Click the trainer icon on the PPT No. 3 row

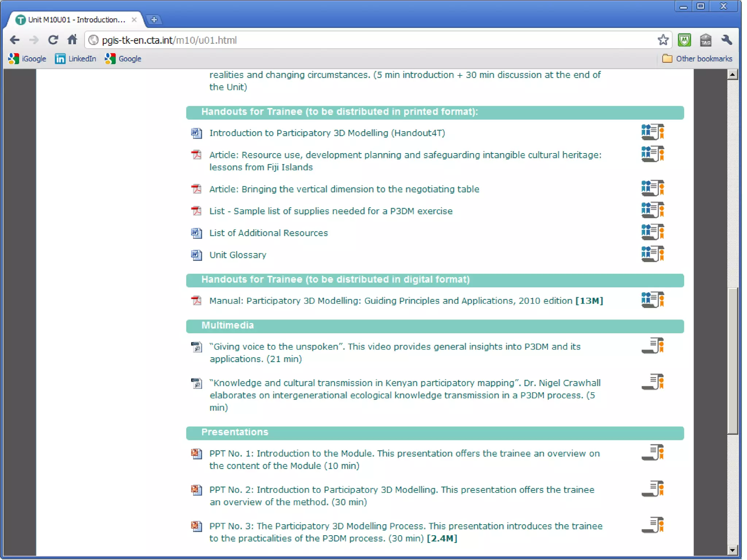pyautogui.click(x=653, y=525)
